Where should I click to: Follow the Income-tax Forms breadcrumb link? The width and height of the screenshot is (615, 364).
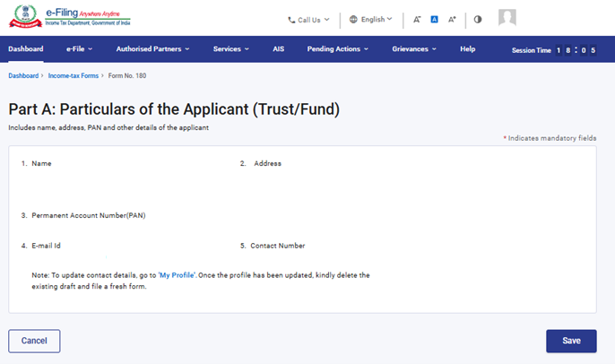(73, 76)
